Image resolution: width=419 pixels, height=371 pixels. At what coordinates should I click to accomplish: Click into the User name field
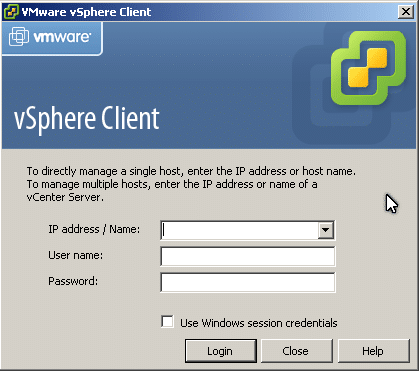click(248, 256)
